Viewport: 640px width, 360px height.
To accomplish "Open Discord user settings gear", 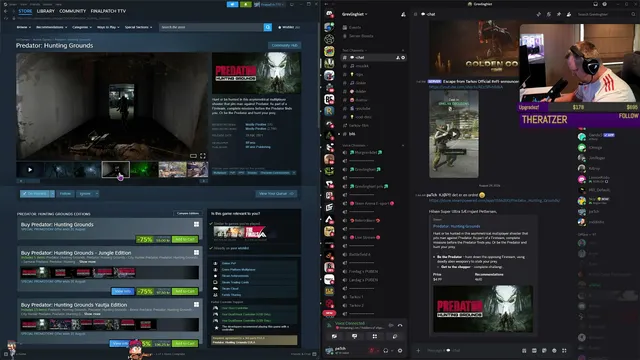I will 400,350.
